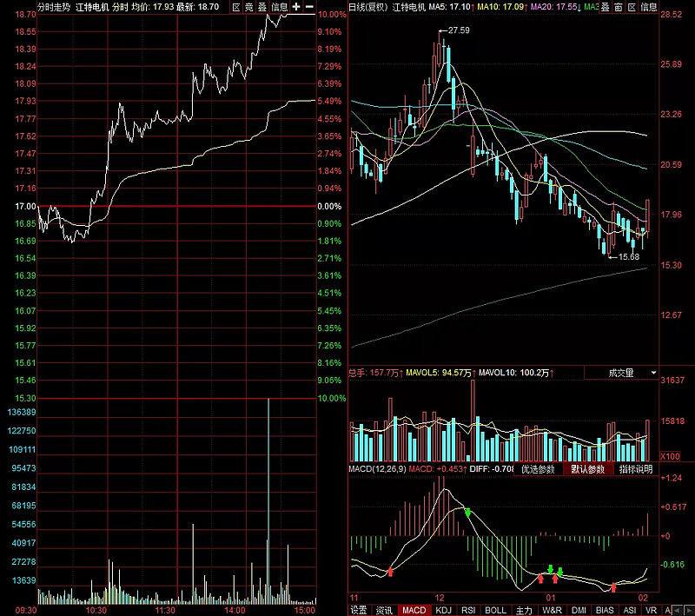Click the 窗 window button in daily K-line header
Image resolution: width=695 pixels, height=616 pixels.
tap(619, 7)
